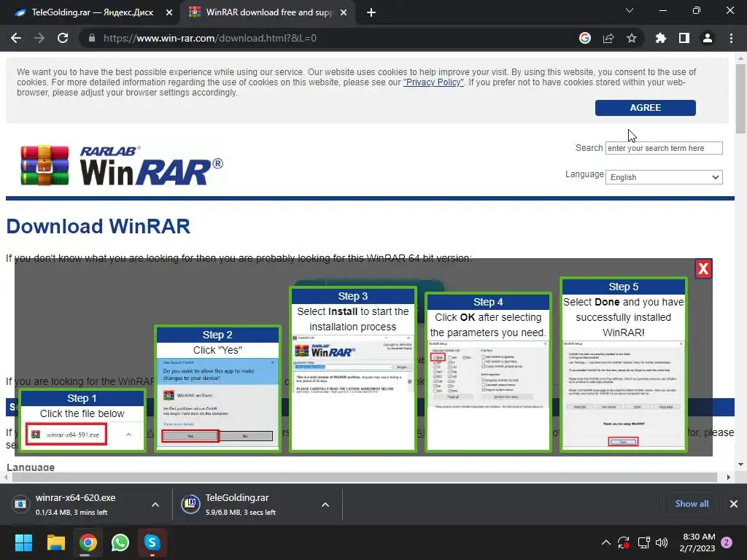Open the Privacy Policy link
This screenshot has width=747, height=560.
pyautogui.click(x=433, y=82)
